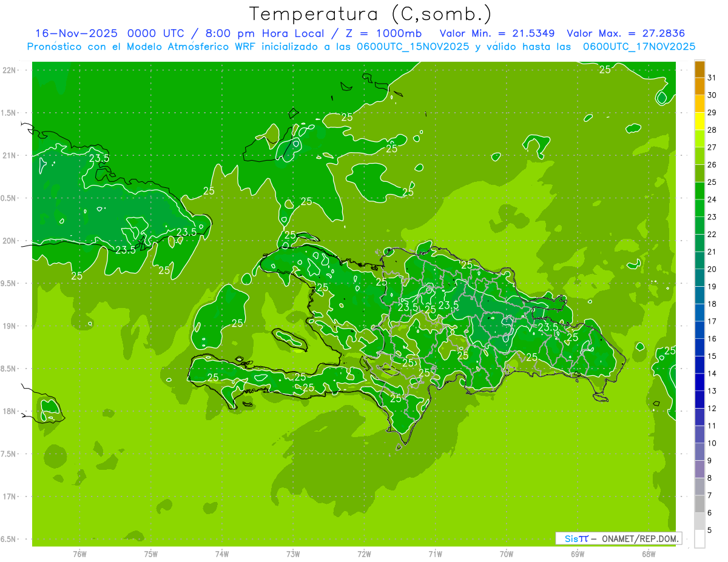Screen dimensions: 728x562
Task: Click the 19N latitude tick label
Action: pos(10,326)
